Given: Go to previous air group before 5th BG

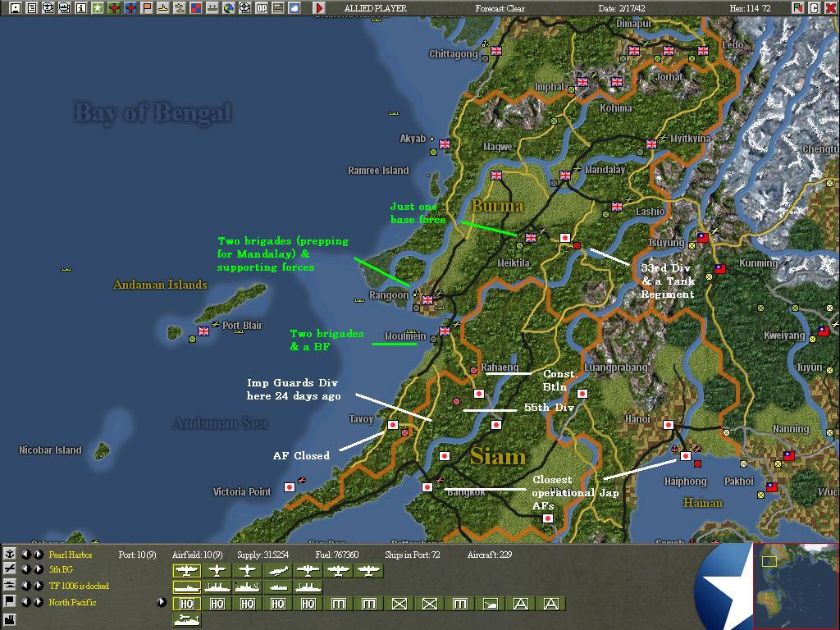Looking at the screenshot, I should coord(25,569).
